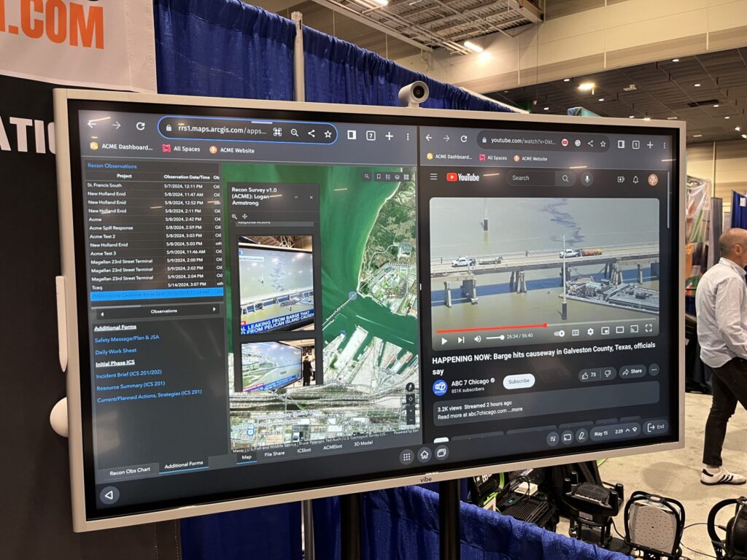Go back in the ArcGIS browser

tap(93, 124)
